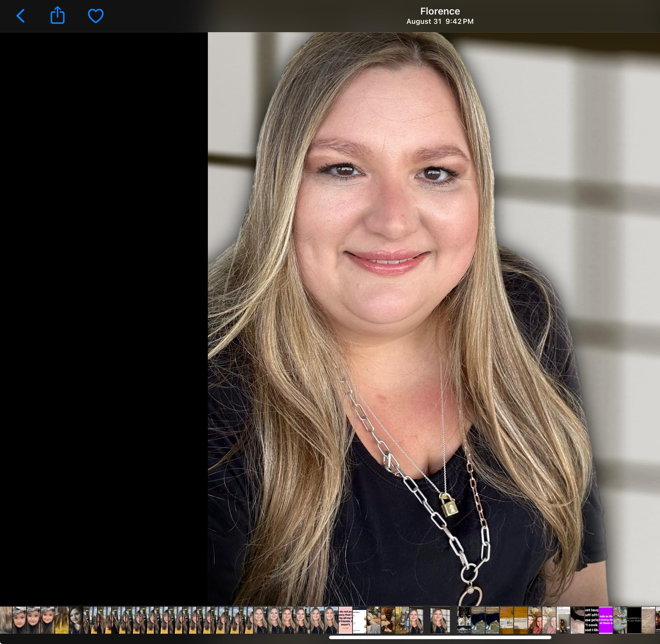This screenshot has height=644, width=660.
Task: Open the yellow top hair-back thumbnail
Action: click(x=62, y=620)
